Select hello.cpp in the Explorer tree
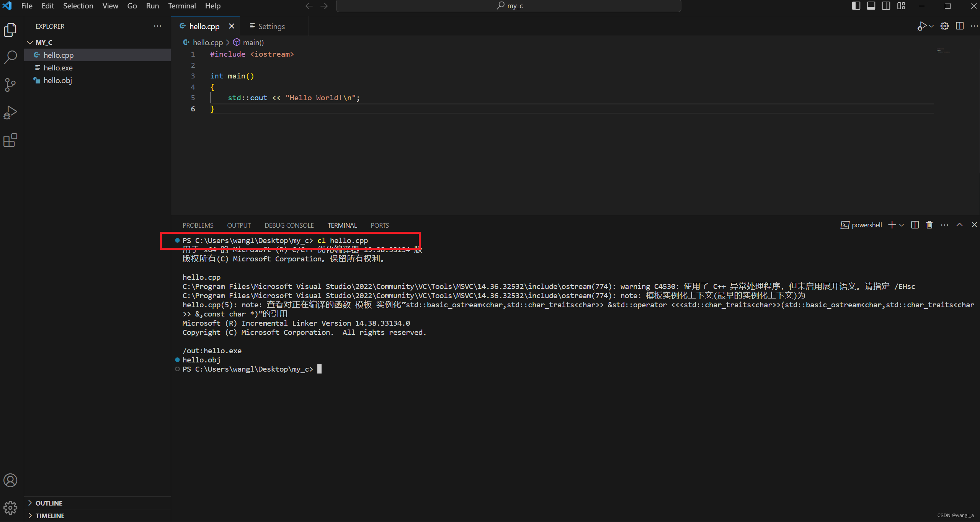The width and height of the screenshot is (980, 522). 97,55
